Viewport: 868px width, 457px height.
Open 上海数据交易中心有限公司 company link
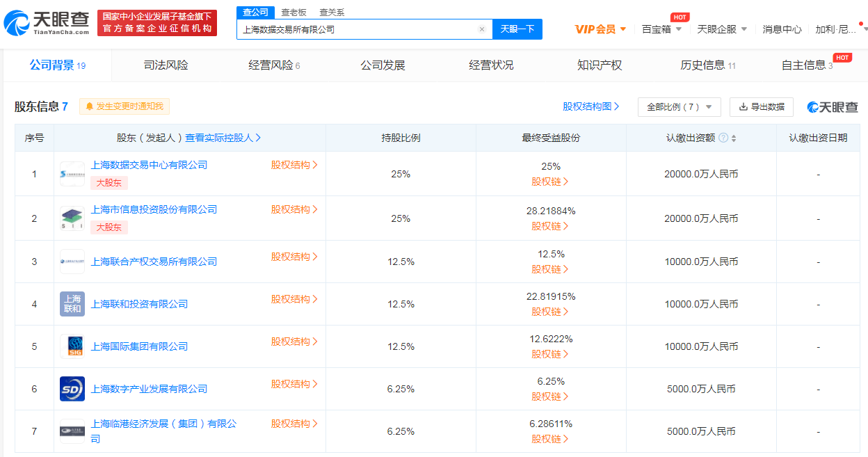point(149,165)
